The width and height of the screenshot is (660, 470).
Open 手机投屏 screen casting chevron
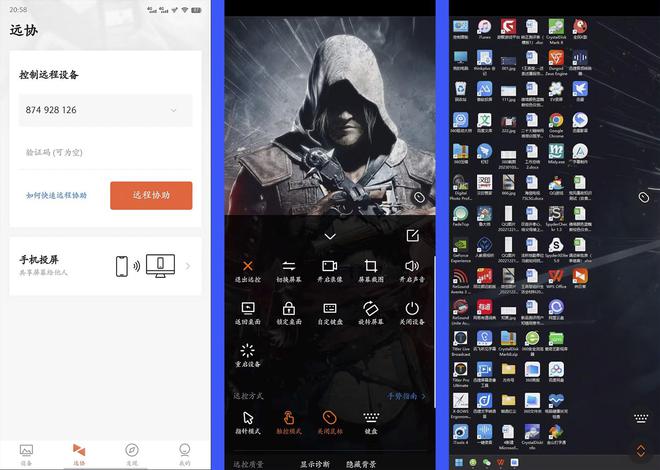[188, 266]
